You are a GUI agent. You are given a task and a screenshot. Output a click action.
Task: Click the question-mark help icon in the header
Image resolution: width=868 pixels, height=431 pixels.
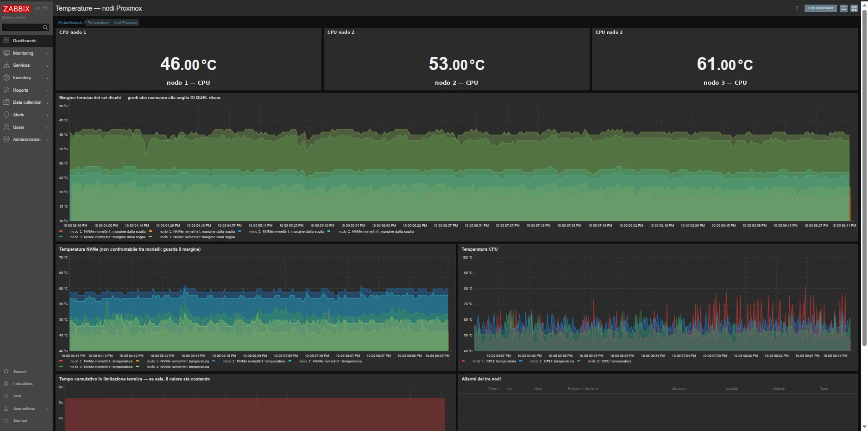coord(797,8)
